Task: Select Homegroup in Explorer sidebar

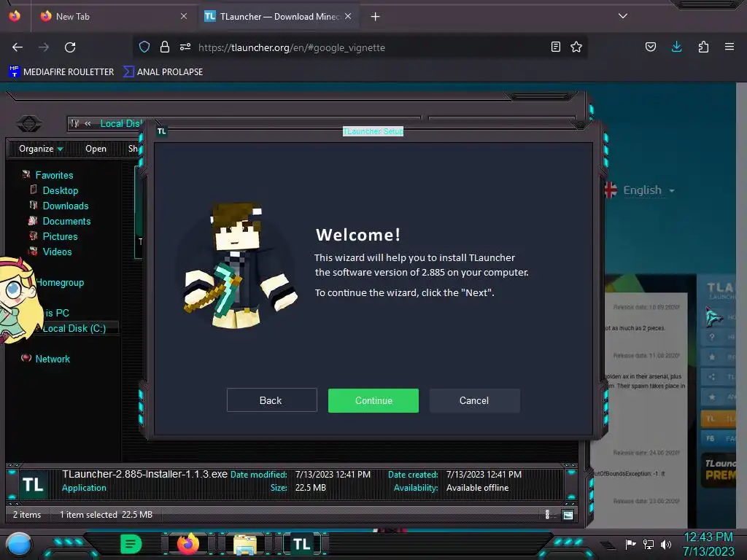Action: coord(61,282)
